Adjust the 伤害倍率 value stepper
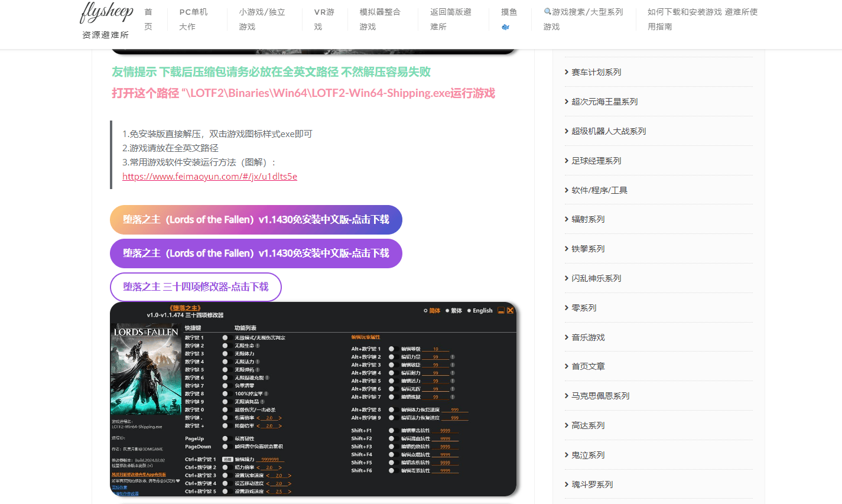 269,417
